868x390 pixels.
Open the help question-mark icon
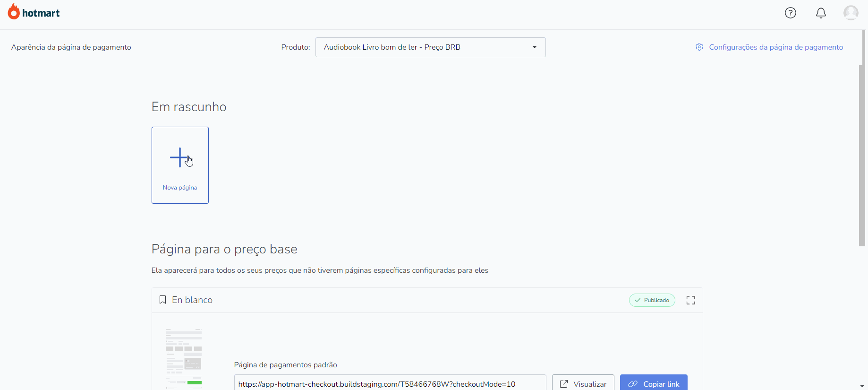(791, 13)
